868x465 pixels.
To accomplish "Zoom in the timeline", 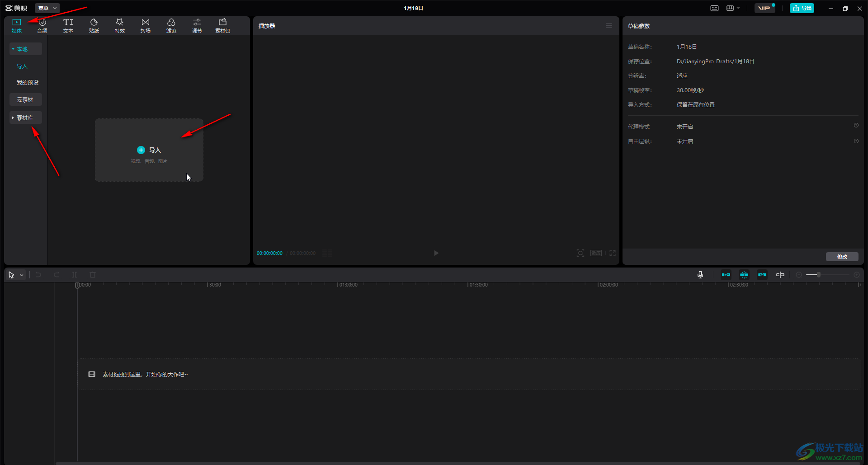I will (x=857, y=275).
